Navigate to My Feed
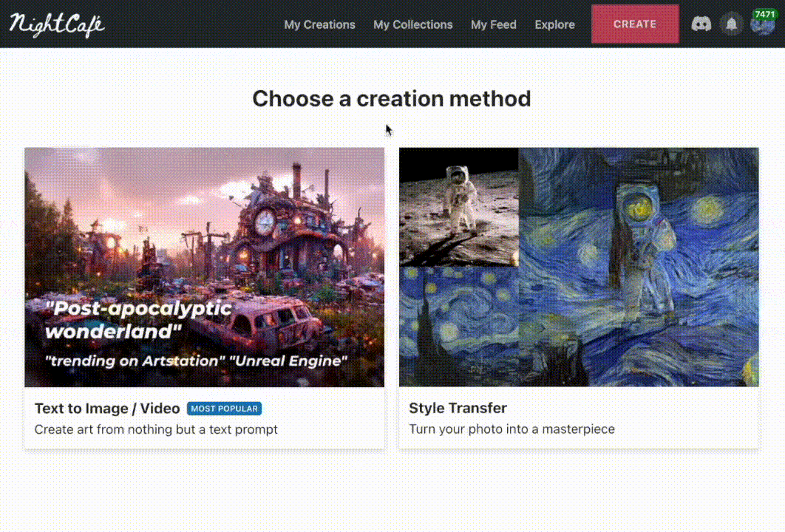 [494, 24]
